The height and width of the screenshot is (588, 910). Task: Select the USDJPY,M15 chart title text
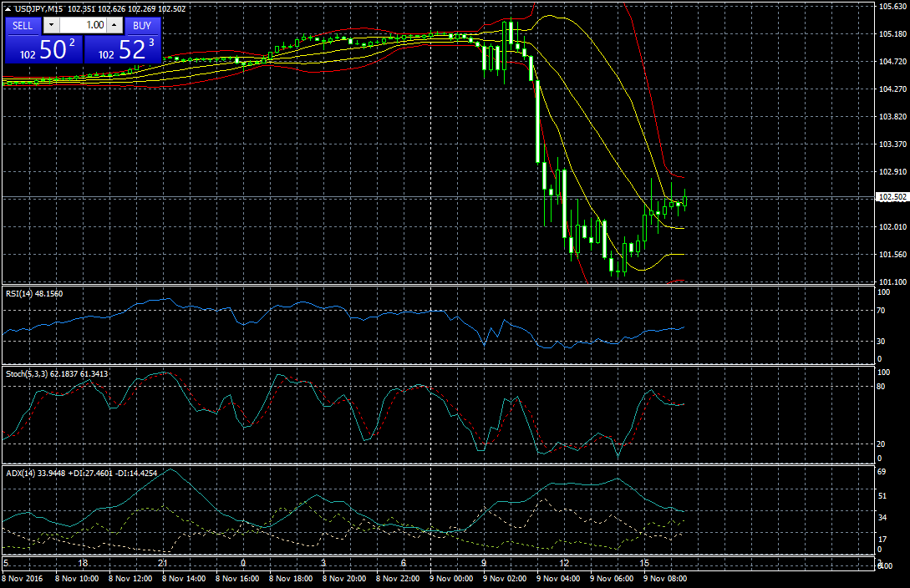click(x=38, y=8)
